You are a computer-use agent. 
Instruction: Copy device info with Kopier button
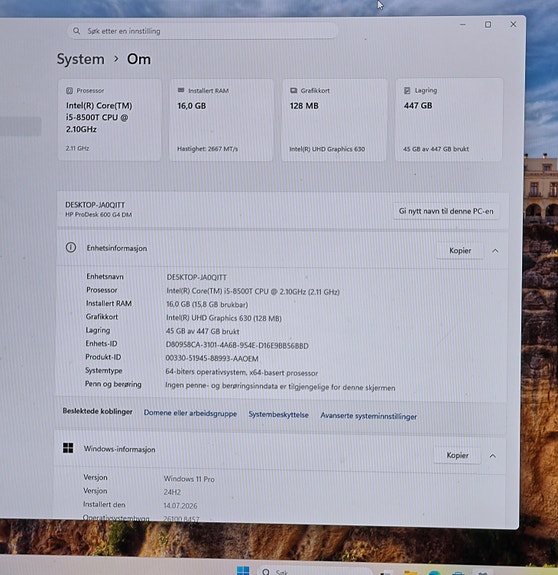point(460,250)
